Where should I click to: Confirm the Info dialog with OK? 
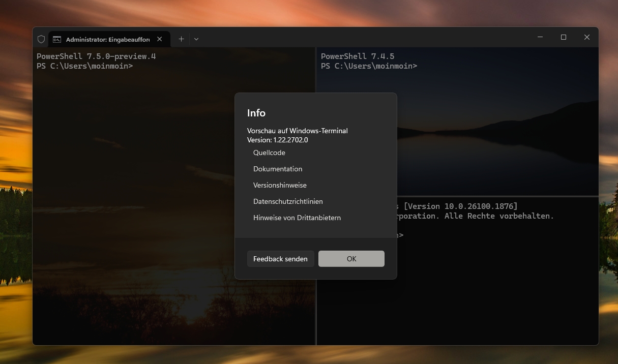(x=351, y=259)
